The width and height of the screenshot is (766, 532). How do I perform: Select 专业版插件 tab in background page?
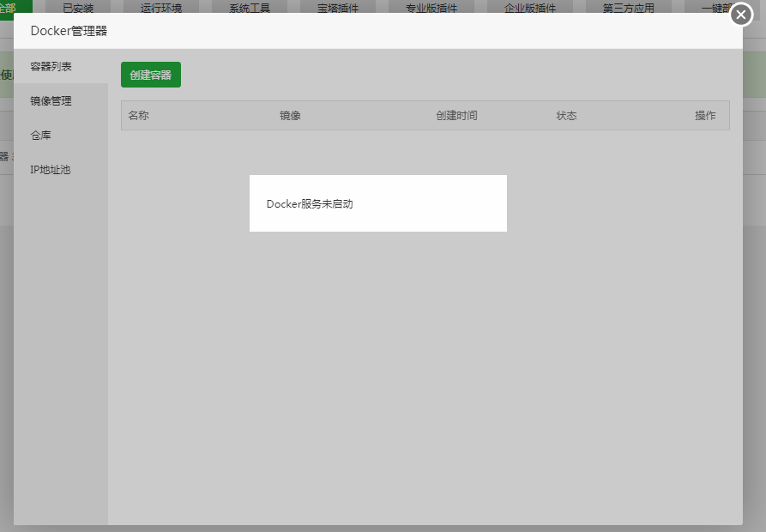(x=431, y=7)
